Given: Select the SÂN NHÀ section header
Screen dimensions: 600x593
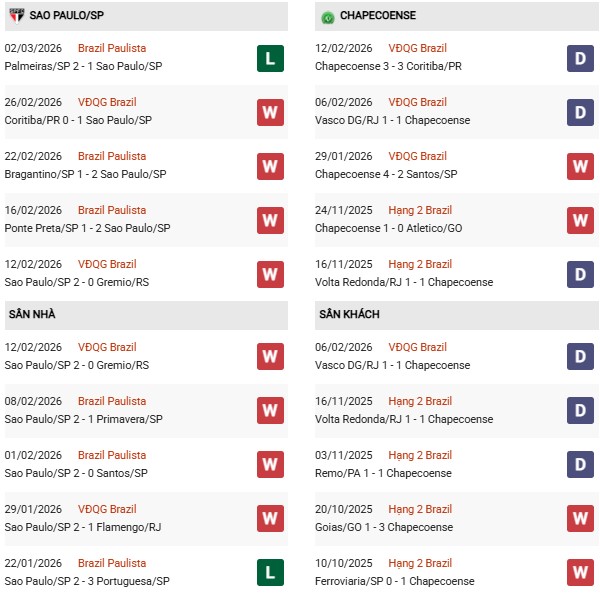Looking at the screenshot, I should click(32, 314).
